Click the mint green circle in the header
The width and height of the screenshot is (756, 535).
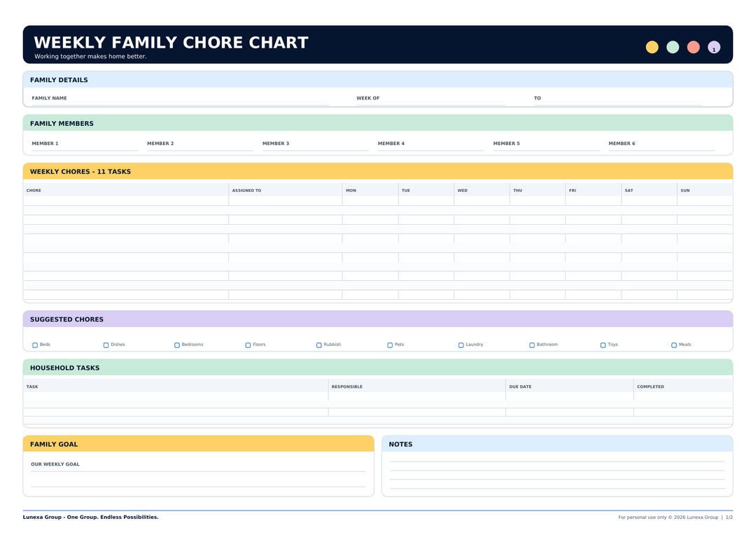coord(673,47)
